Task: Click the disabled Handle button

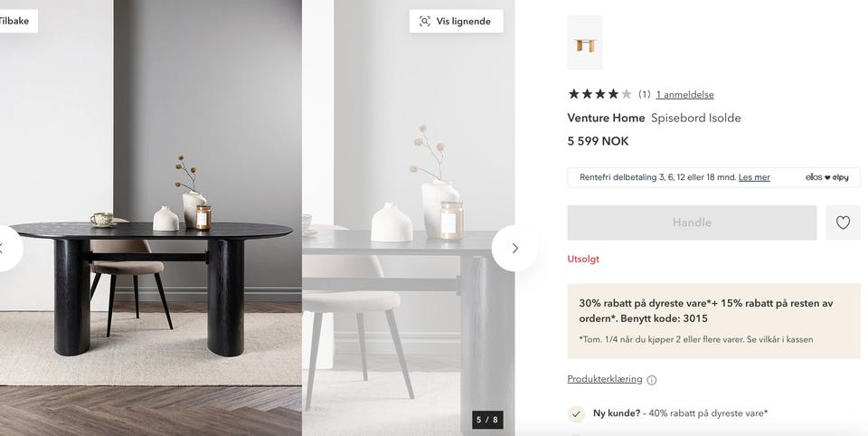Action: pos(692,223)
